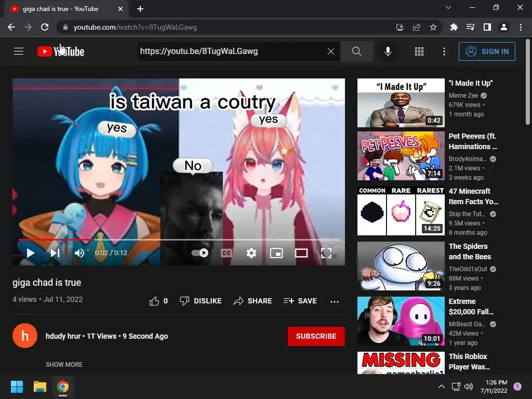Show hidden system tray icons
Screen dimensions: 532x399
tap(442, 387)
